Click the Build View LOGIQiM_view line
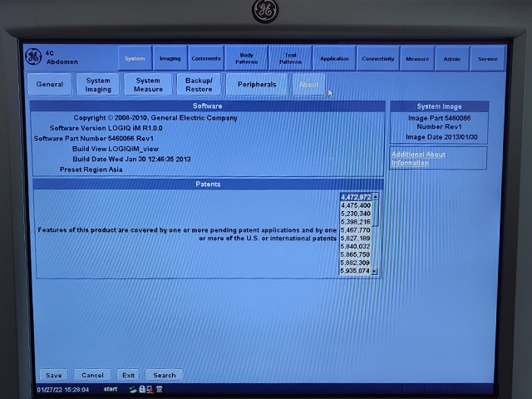532x399 pixels. coord(116,149)
